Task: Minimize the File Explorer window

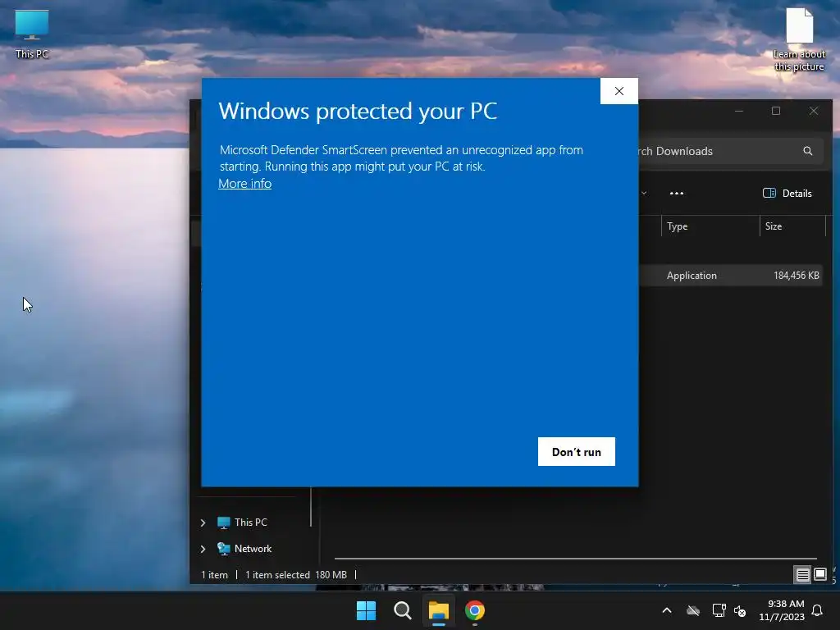Action: click(x=739, y=111)
